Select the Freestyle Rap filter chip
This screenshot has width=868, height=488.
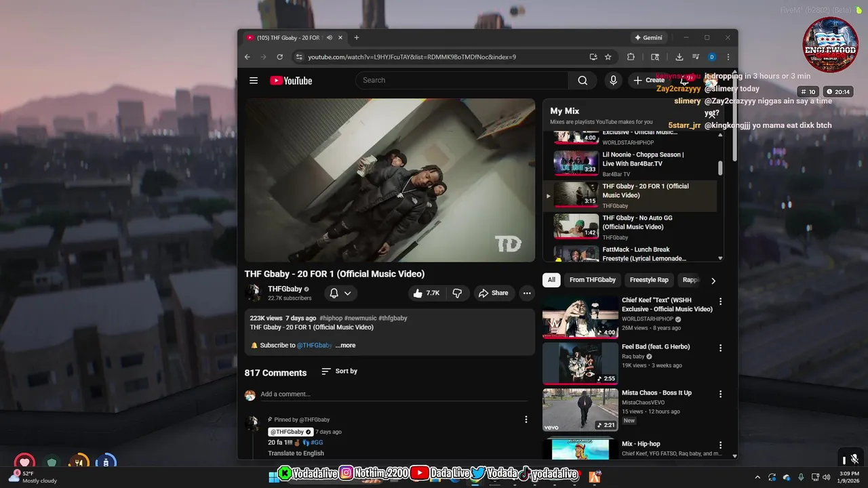(649, 280)
